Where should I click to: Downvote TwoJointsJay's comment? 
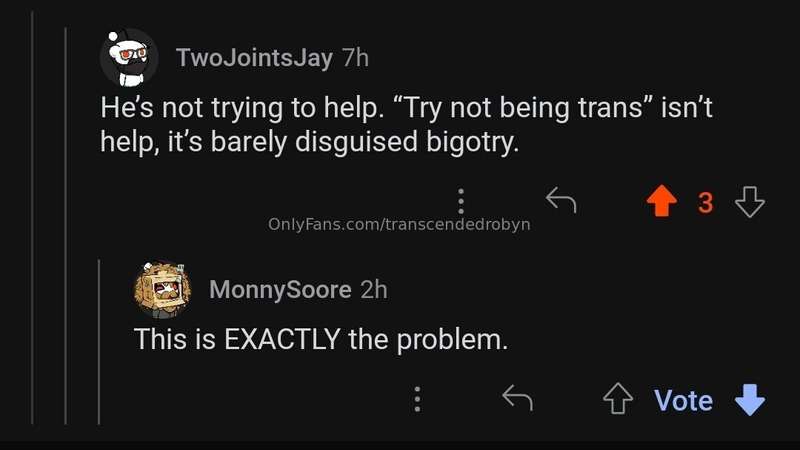750,202
